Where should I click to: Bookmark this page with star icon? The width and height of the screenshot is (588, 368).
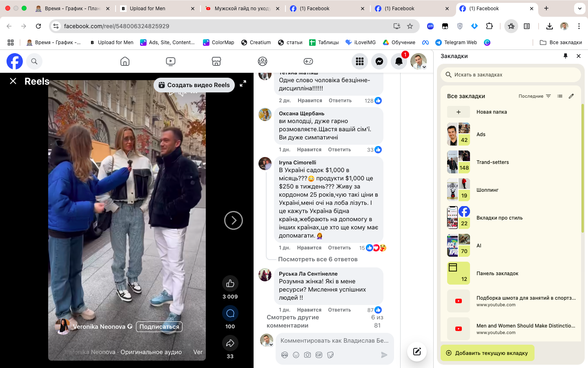(410, 26)
